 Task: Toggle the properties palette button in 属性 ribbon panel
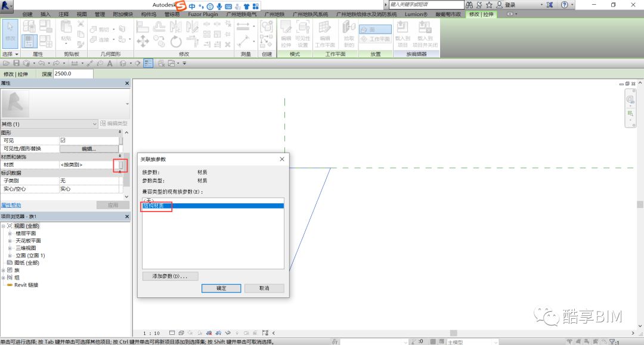[29, 41]
